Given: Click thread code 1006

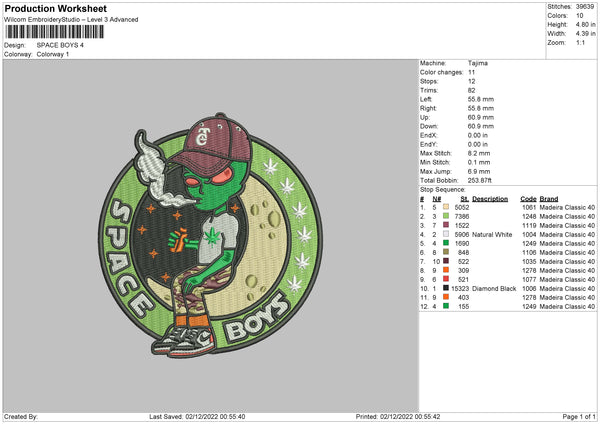Looking at the screenshot, I should [x=529, y=288].
